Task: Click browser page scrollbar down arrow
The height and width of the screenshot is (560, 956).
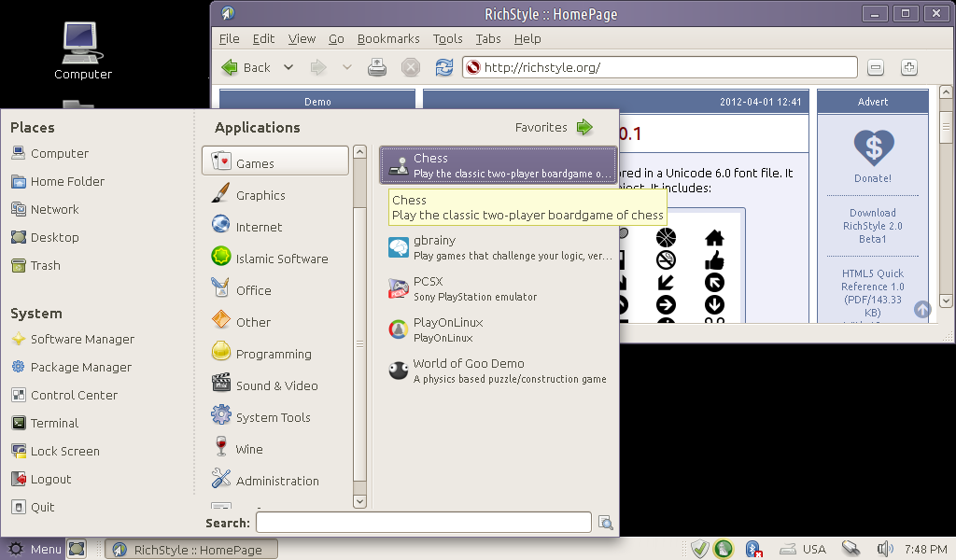Action: coord(946,301)
